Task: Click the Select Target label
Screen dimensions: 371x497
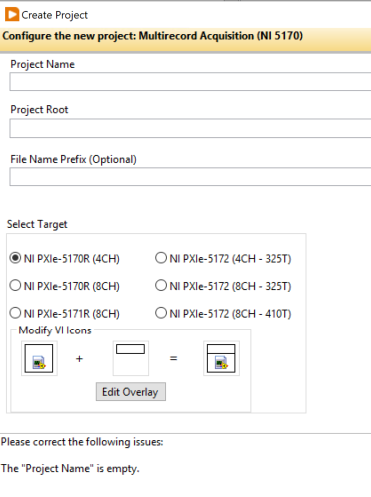Action: pos(37,224)
